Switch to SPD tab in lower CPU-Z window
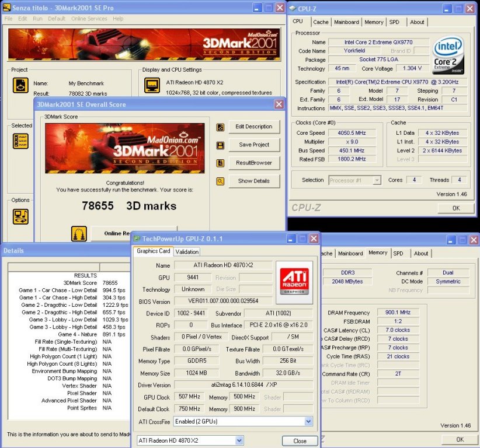 398,254
